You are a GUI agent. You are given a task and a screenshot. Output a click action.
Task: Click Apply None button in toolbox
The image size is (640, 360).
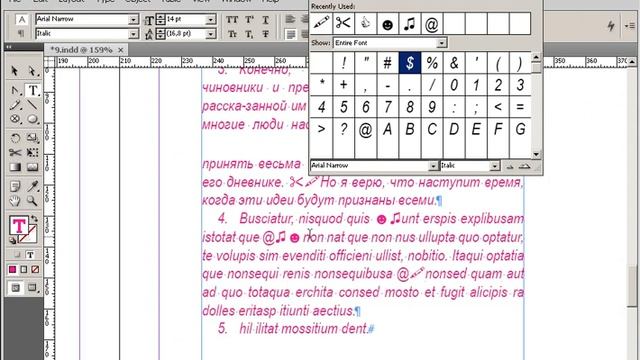pyautogui.click(x=35, y=269)
